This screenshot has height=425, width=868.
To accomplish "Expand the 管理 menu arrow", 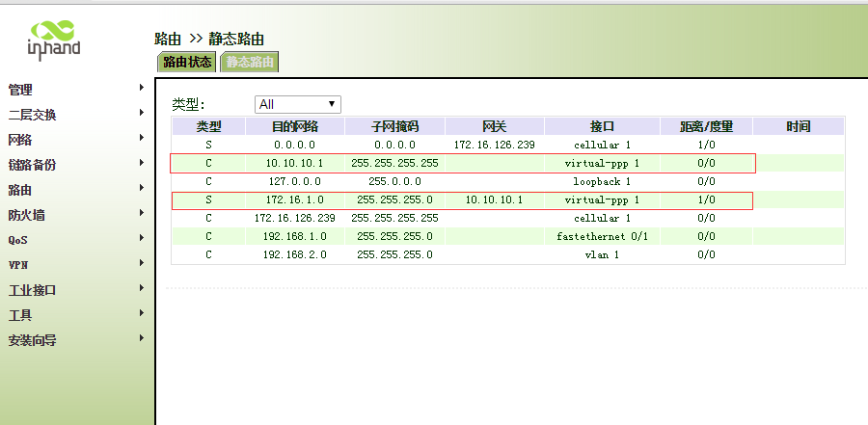I will 142,89.
